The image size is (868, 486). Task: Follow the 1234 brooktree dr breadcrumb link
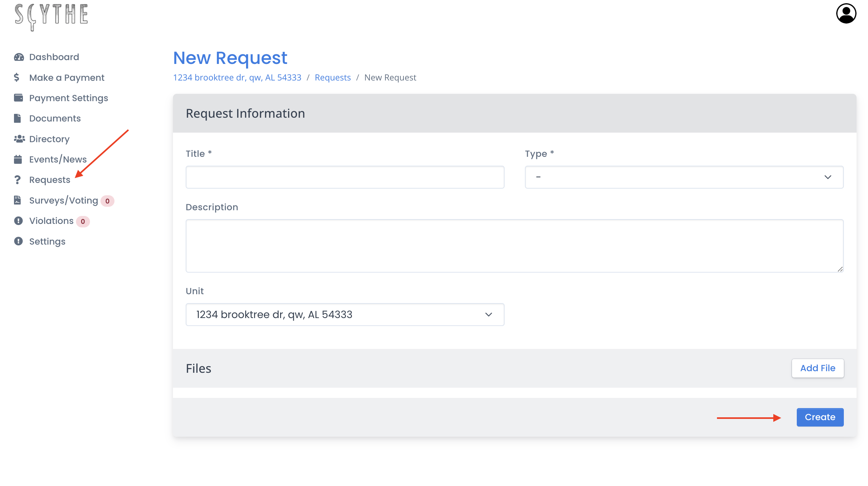237,78
